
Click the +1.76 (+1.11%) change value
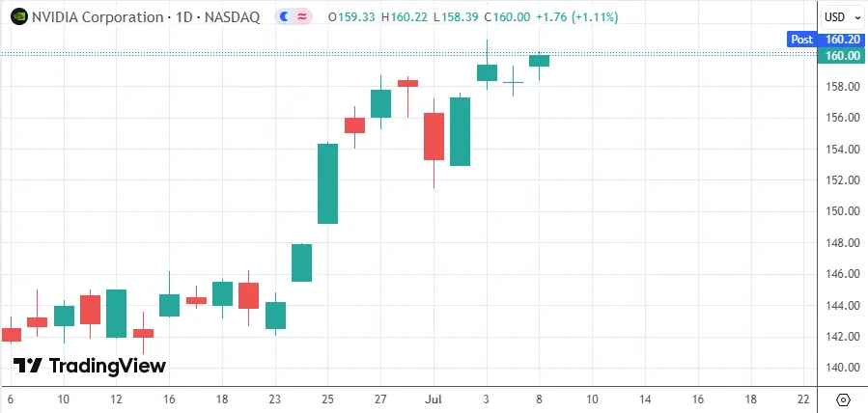pos(576,17)
